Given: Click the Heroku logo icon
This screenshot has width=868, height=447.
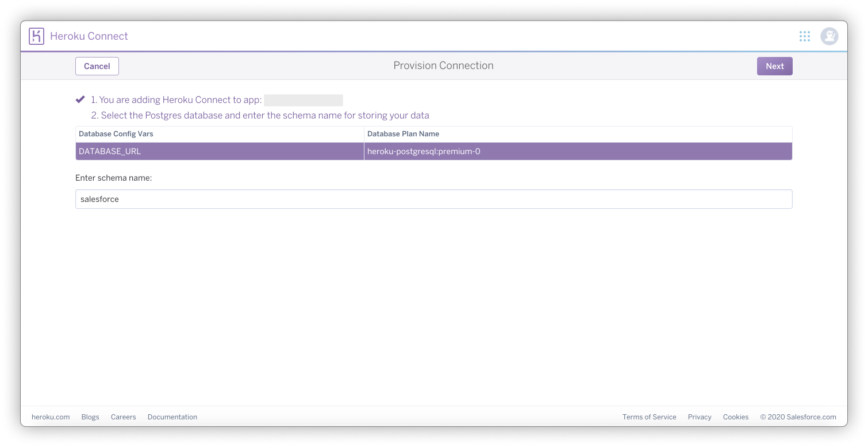Looking at the screenshot, I should tap(36, 36).
